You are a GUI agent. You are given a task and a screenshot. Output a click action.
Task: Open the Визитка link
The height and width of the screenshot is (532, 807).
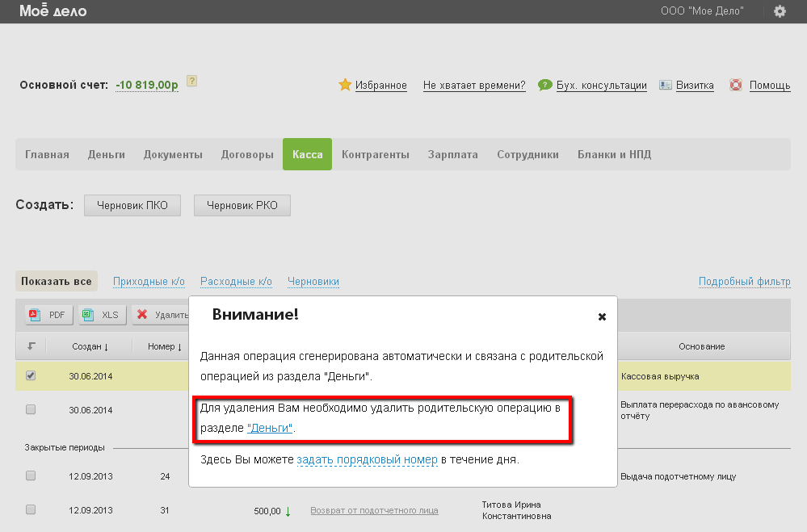(695, 86)
